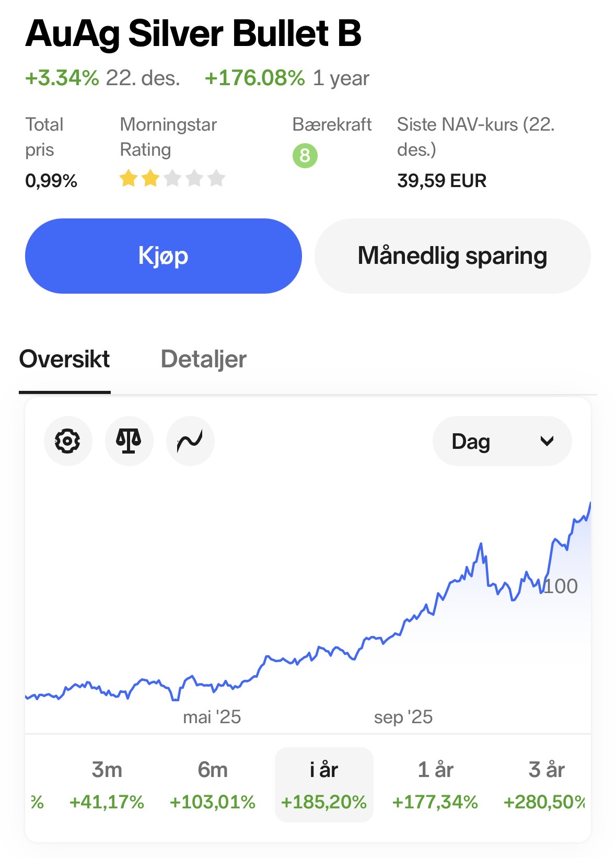Click the compare scales icon

pos(129,441)
